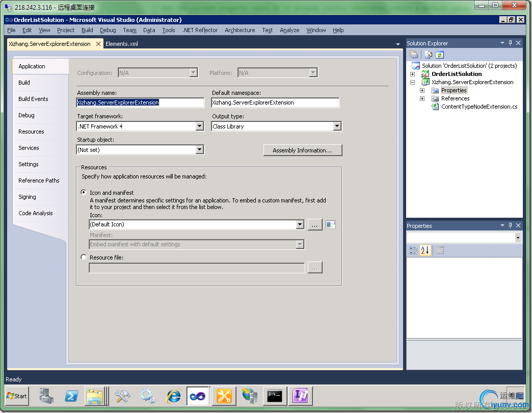Expand the OrderListSolution project node

[x=412, y=74]
